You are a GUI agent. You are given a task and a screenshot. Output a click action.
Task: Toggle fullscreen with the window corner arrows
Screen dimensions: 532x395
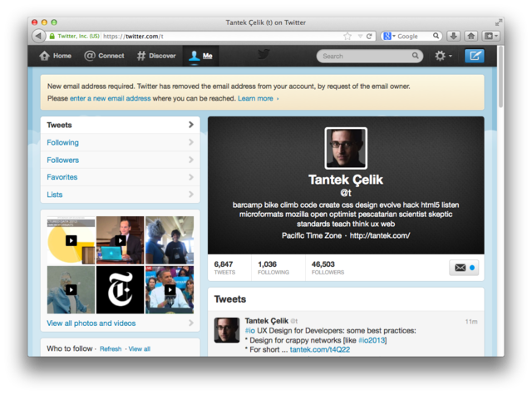pos(498,22)
